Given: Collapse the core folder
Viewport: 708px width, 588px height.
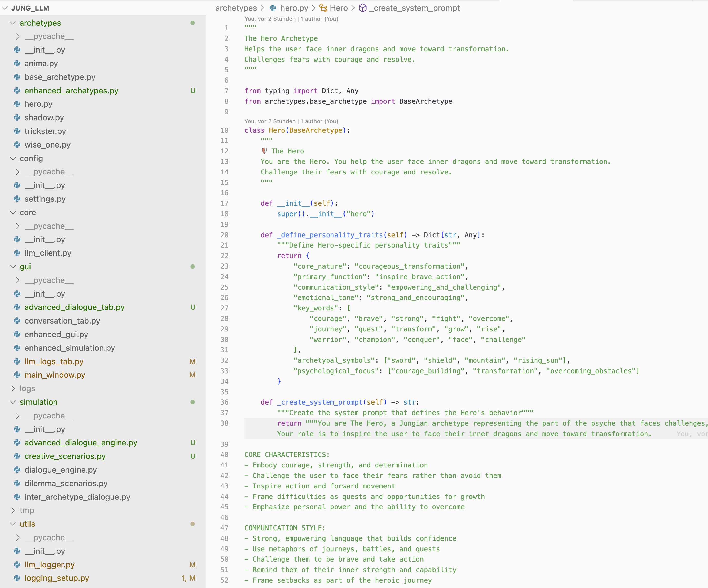Looking at the screenshot, I should click(x=13, y=213).
